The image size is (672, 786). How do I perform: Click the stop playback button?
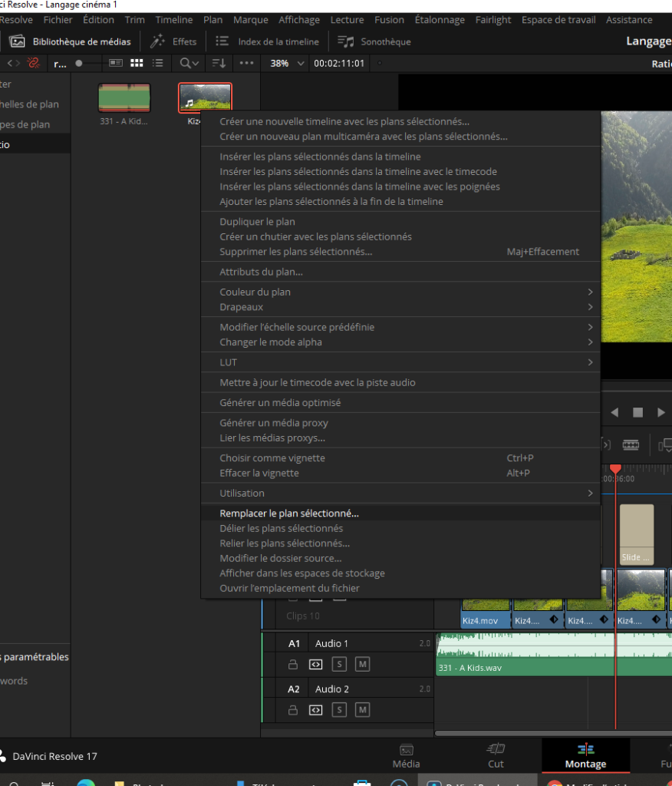tap(637, 412)
